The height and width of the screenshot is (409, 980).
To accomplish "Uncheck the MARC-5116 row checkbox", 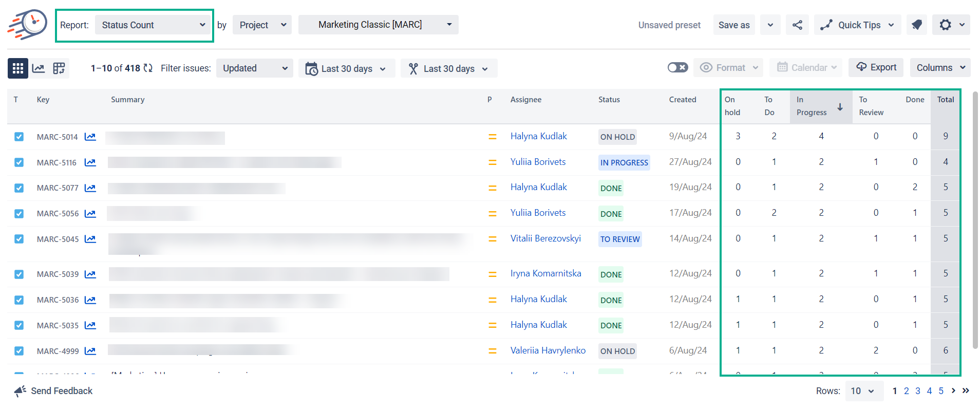I will (x=19, y=162).
